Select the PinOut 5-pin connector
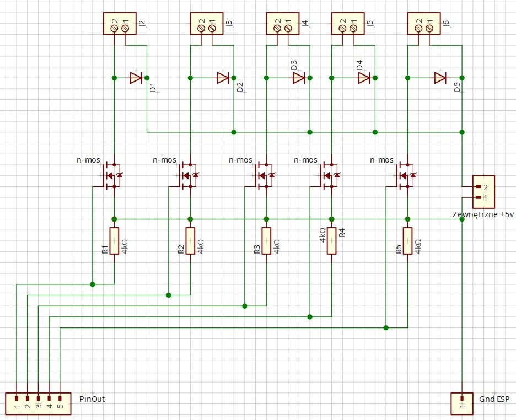The image size is (516, 420). tap(38, 403)
